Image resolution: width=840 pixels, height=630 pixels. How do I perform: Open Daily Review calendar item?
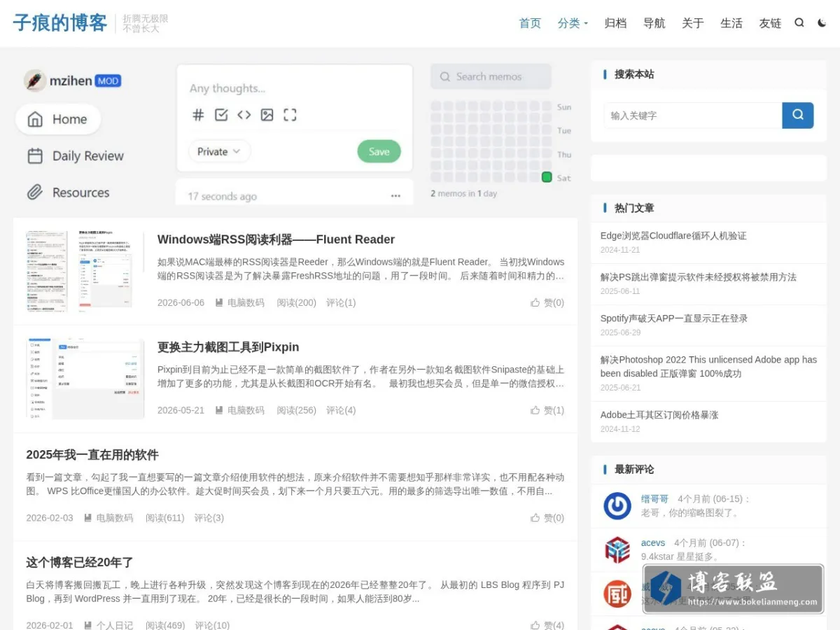point(75,156)
